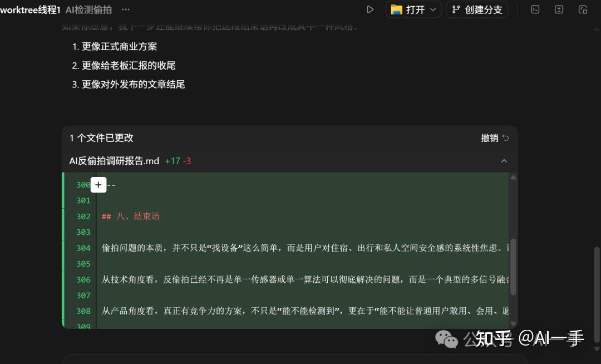Expand the 打开 dropdown arrow
601x364 pixels.
click(x=433, y=9)
